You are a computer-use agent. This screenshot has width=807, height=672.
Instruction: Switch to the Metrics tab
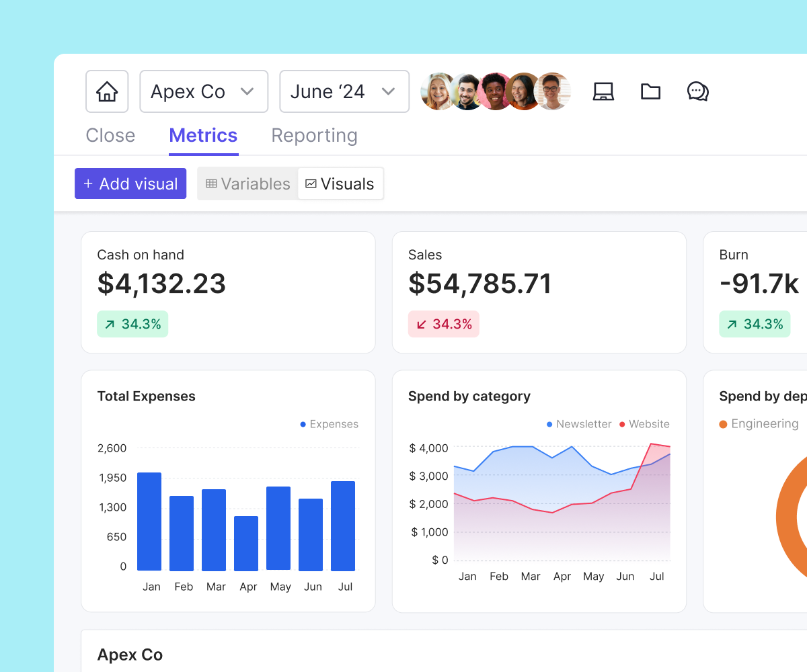click(x=203, y=135)
